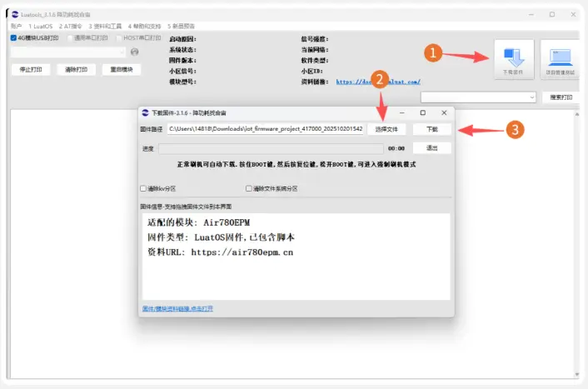The image size is (588, 389).
Task: Close the 下载固件 dialog
Action: click(x=444, y=112)
